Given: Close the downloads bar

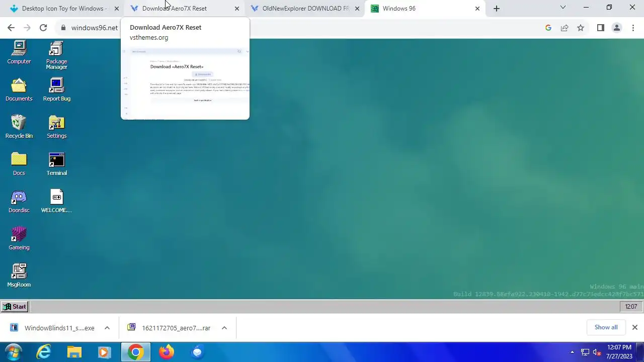Looking at the screenshot, I should (635, 327).
